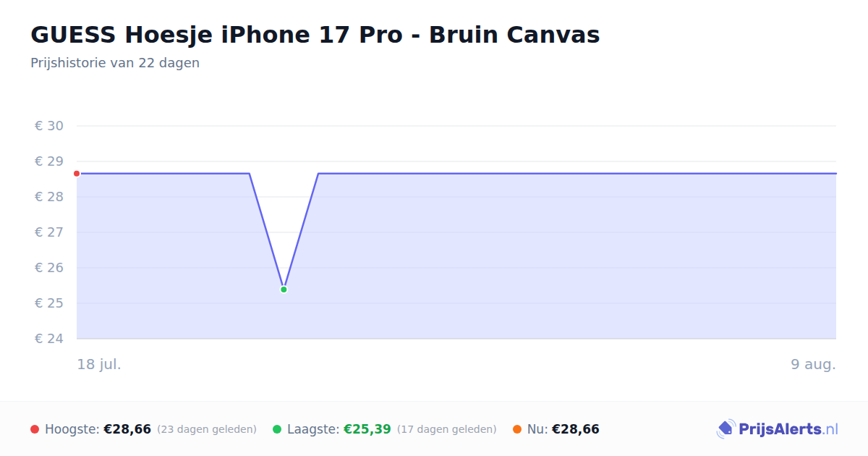Click the lowest price value €25,39
This screenshot has width=868, height=456.
367,429
